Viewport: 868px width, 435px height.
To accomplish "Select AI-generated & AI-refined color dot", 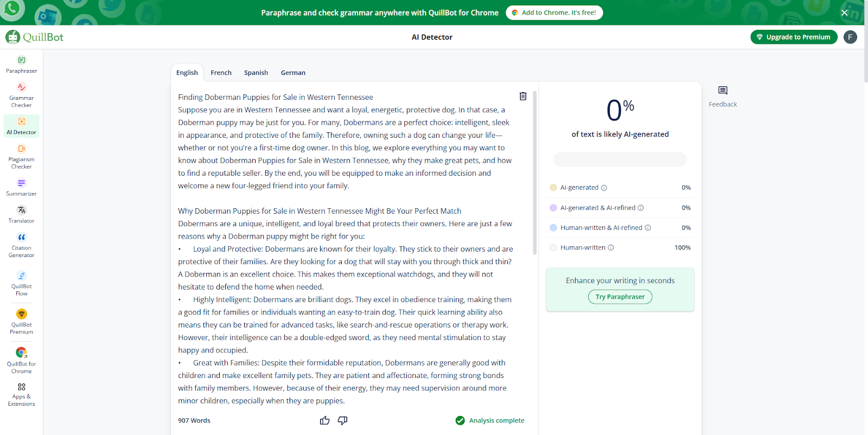I will 553,208.
